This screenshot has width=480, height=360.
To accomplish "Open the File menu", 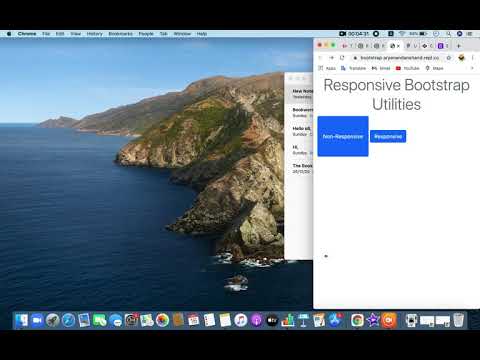I will pos(46,34).
